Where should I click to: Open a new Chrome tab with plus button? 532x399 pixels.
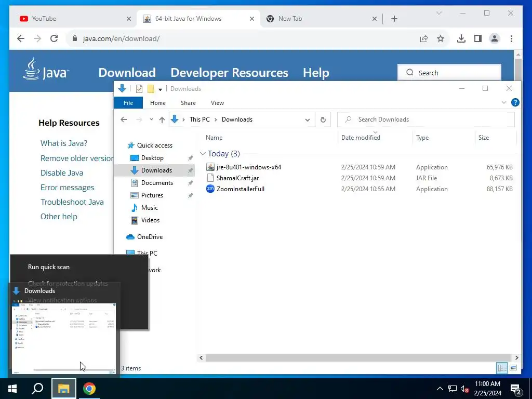pyautogui.click(x=394, y=19)
